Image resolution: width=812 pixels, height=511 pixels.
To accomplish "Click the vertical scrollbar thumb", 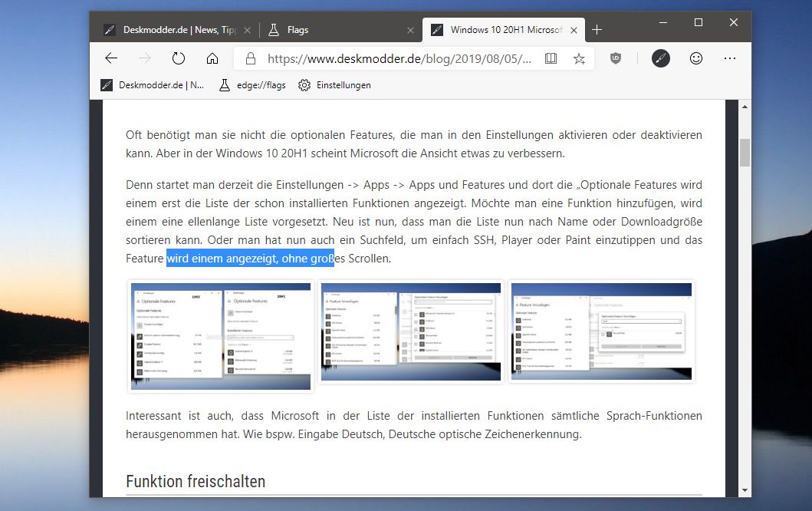I will pos(745,153).
